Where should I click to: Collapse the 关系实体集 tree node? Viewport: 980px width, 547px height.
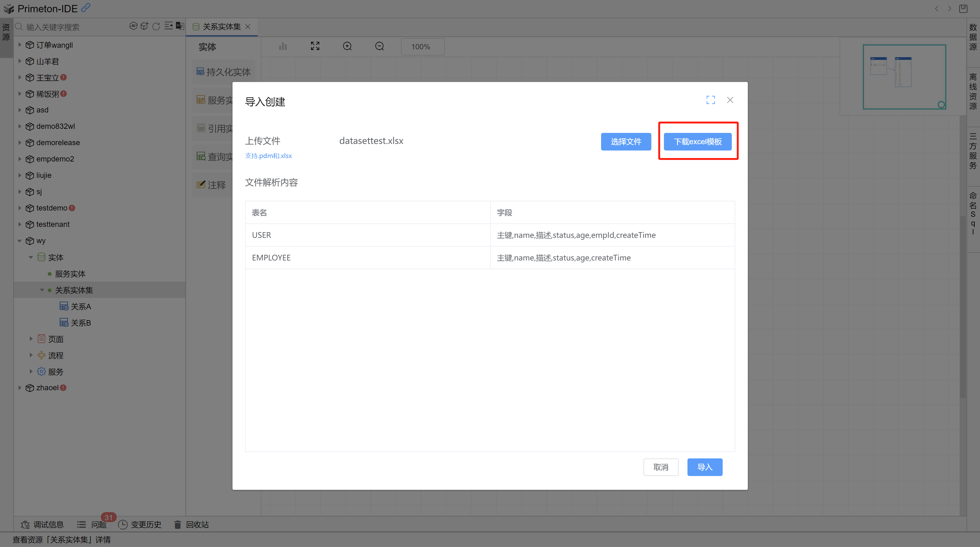[x=42, y=290]
